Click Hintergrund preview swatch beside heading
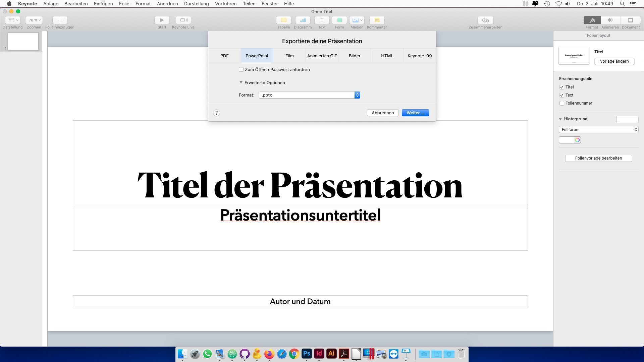 coord(627,119)
